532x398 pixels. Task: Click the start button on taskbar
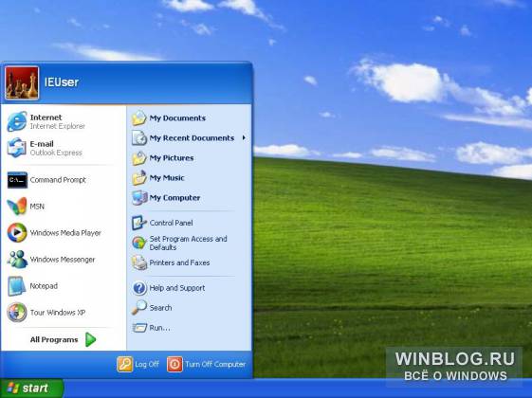coord(32,389)
